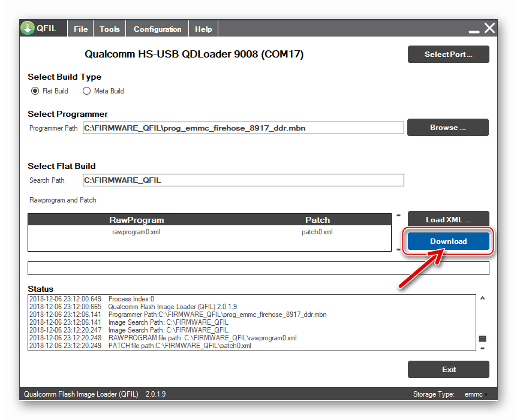Click the RawProgram column header
This screenshot has width=517, height=420.
[x=137, y=220]
